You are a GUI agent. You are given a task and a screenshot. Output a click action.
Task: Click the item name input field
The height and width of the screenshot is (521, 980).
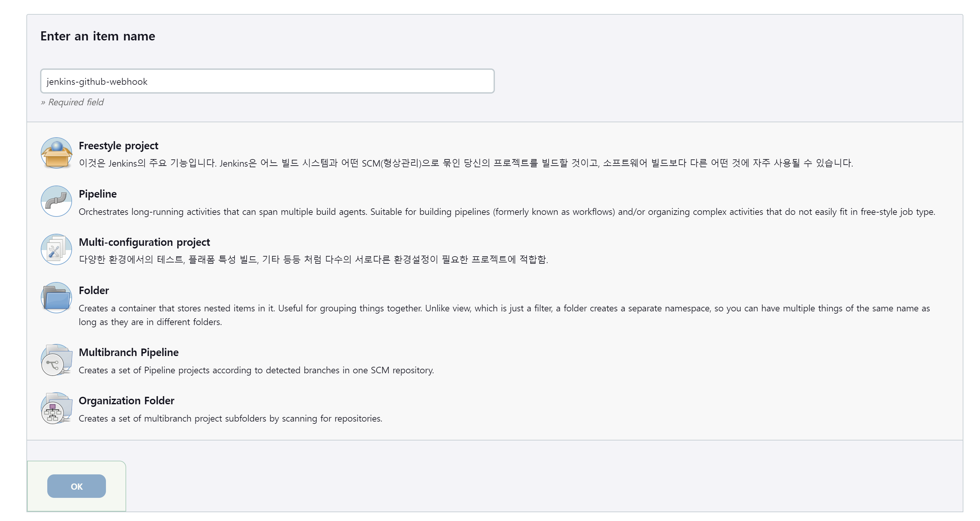[267, 82]
